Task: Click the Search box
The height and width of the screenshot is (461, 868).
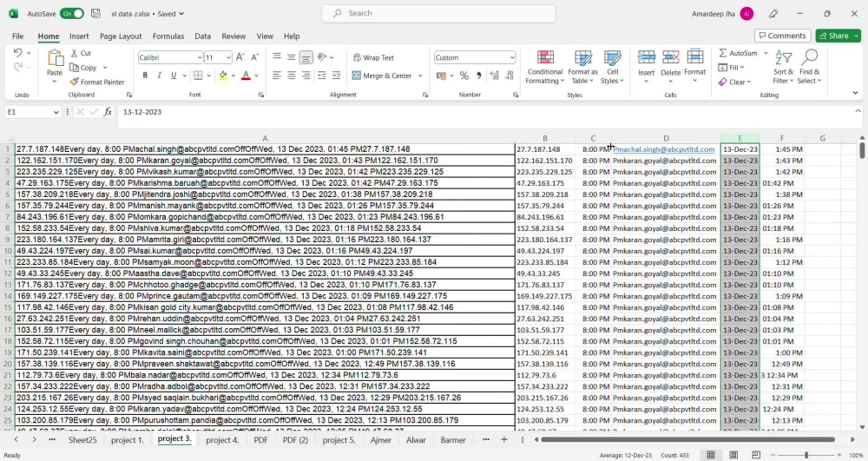Action: coord(437,13)
